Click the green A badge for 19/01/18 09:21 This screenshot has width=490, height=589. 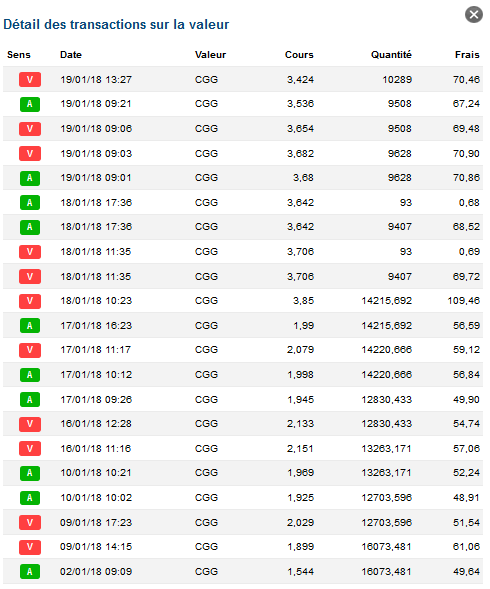30,104
